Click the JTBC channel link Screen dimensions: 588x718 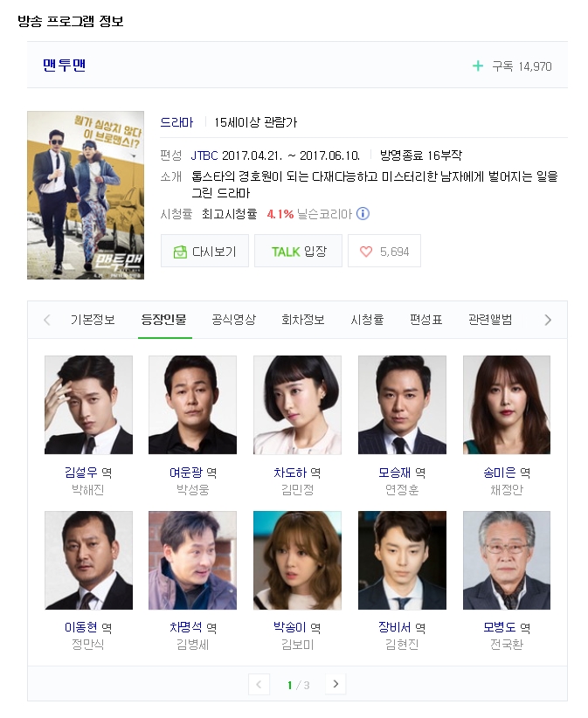pyautogui.click(x=204, y=155)
